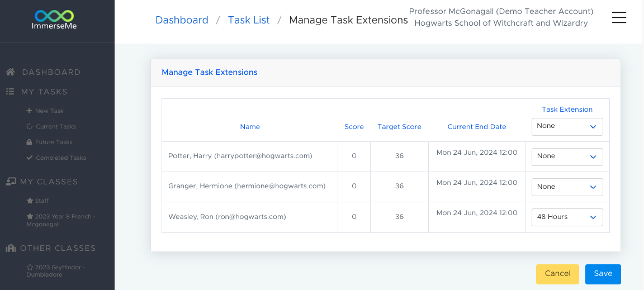The image size is (644, 290).
Task: Click Hermione Granger's score value 0
Action: tap(354, 186)
